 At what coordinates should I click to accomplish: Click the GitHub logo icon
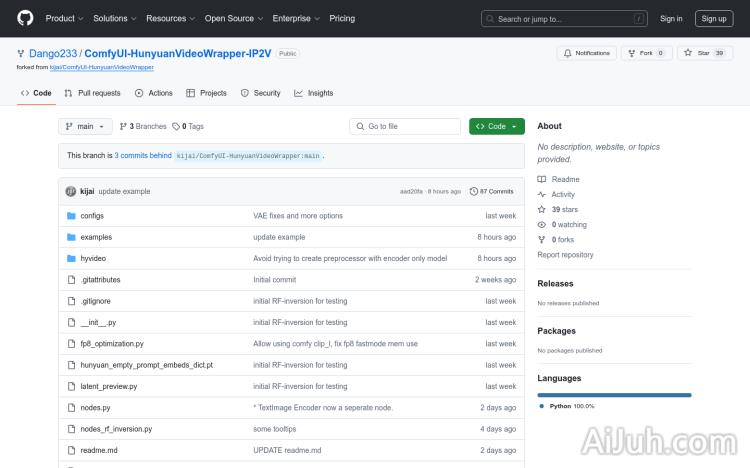point(25,18)
